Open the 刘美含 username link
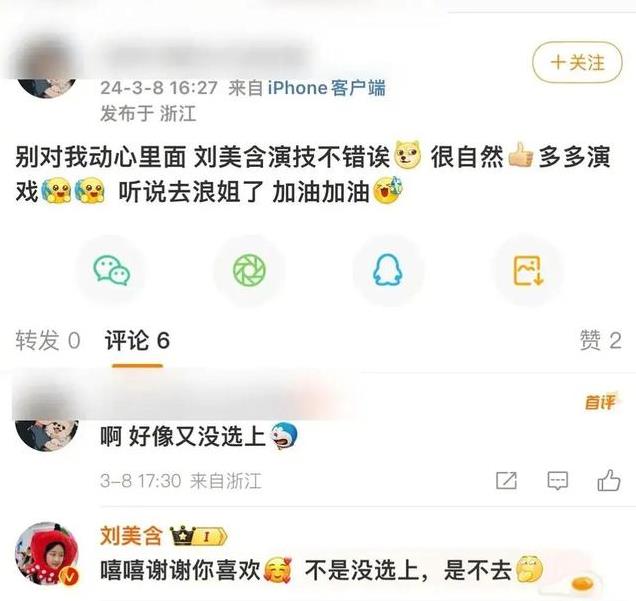 coord(131,535)
